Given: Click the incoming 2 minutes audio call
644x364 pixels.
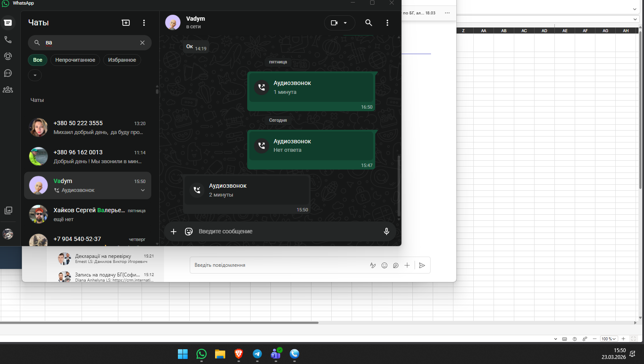Looking at the screenshot, I should click(247, 194).
